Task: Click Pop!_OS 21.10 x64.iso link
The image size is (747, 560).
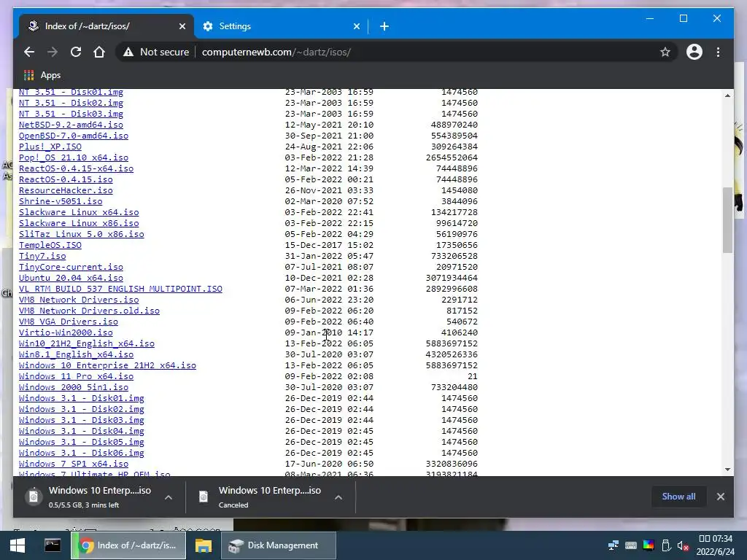Action: (x=74, y=157)
